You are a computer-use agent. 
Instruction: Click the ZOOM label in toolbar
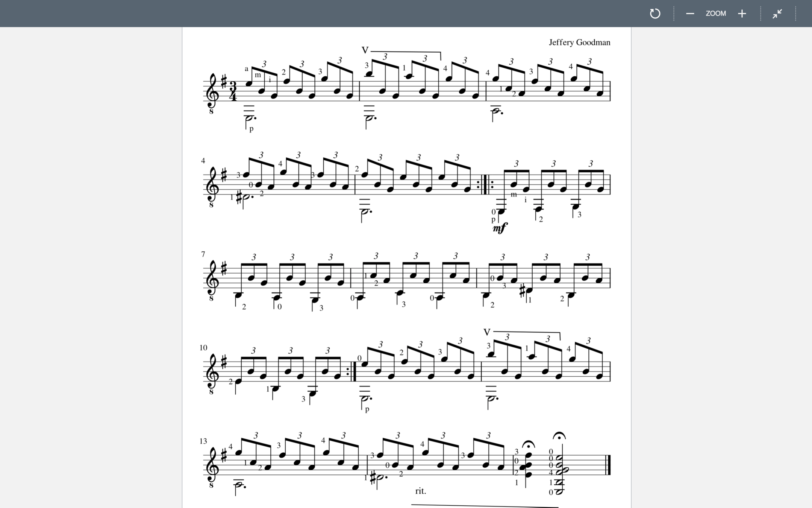(716, 14)
